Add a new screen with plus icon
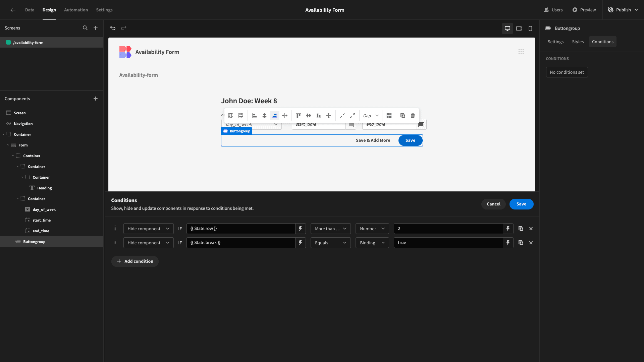 tap(96, 28)
